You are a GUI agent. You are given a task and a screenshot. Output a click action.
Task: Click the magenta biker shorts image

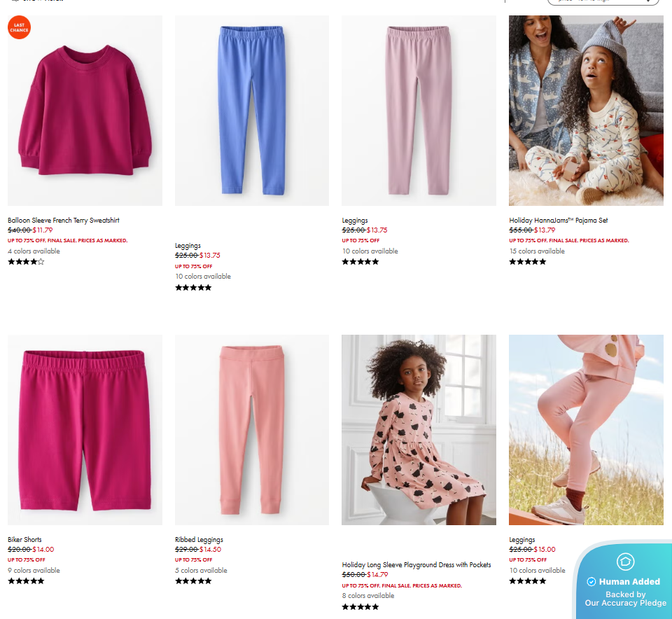85,429
